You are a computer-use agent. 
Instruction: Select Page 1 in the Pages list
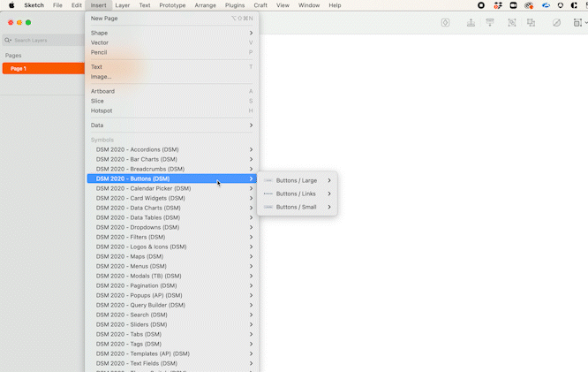tap(43, 68)
